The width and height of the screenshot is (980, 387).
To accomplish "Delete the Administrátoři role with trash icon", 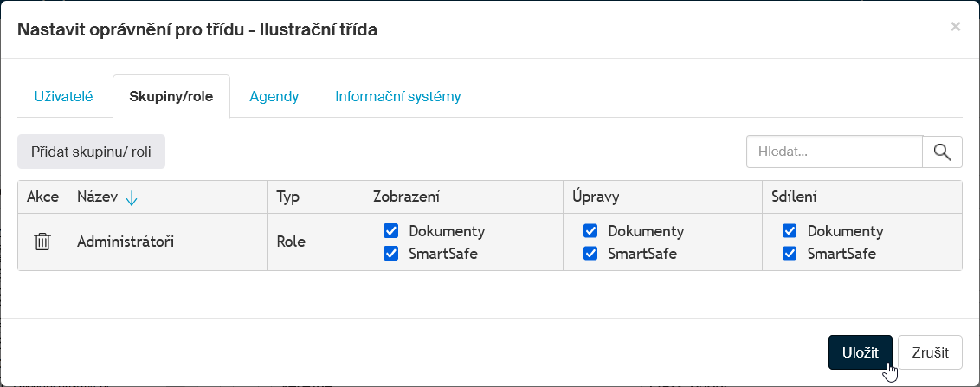I will [42, 242].
